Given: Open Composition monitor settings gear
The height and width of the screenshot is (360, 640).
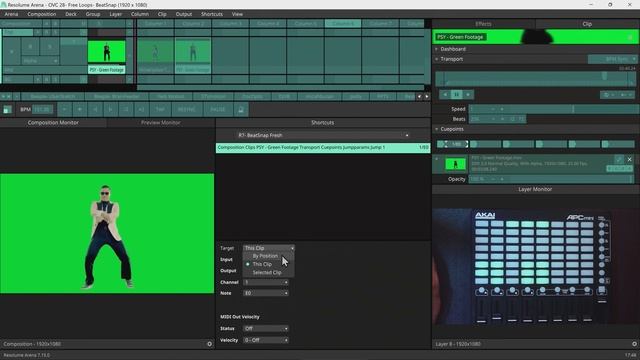Looking at the screenshot, I should [209, 344].
